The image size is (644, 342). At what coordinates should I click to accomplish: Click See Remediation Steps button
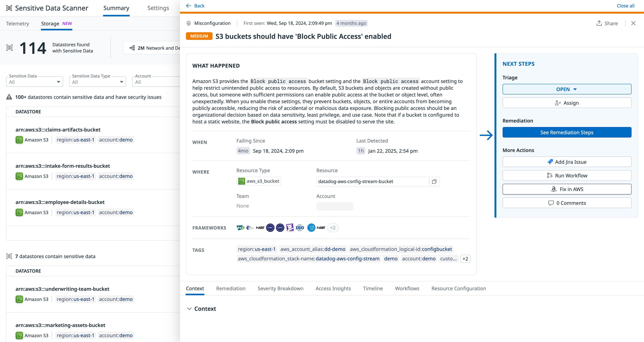[x=566, y=132]
